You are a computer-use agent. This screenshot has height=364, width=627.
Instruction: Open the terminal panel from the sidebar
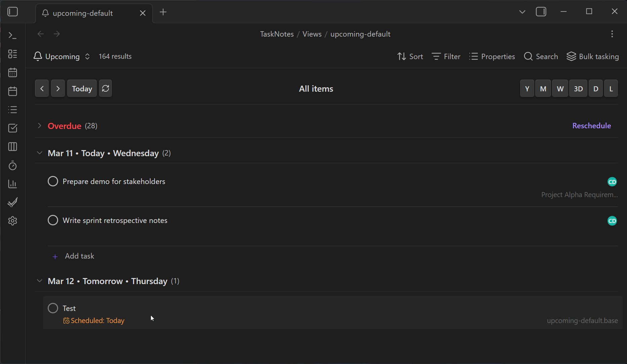12,35
